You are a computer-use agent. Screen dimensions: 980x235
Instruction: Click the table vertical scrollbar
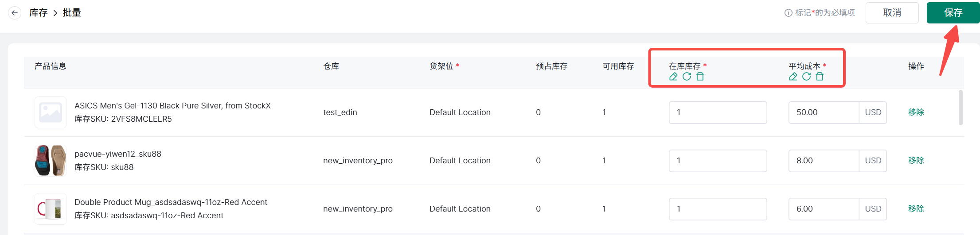tap(960, 108)
